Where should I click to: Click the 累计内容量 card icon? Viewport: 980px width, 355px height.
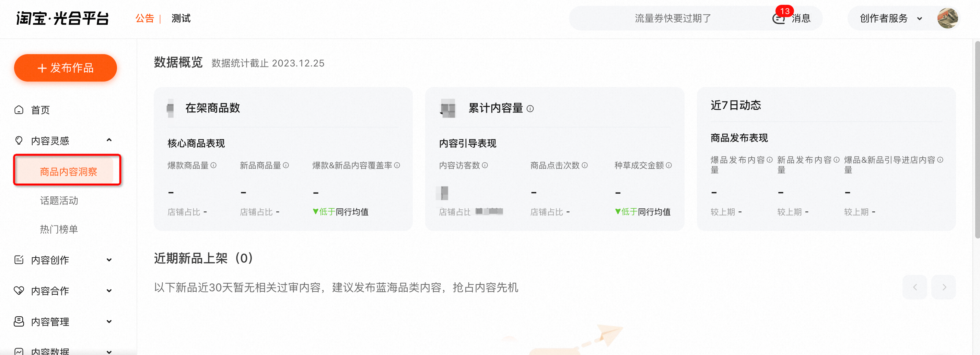coord(448,108)
